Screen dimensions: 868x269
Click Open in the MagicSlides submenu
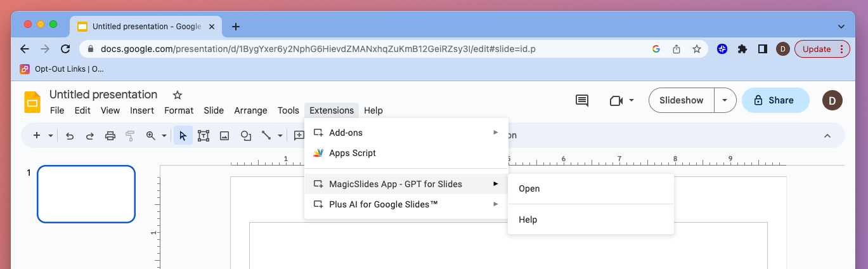tap(591, 188)
